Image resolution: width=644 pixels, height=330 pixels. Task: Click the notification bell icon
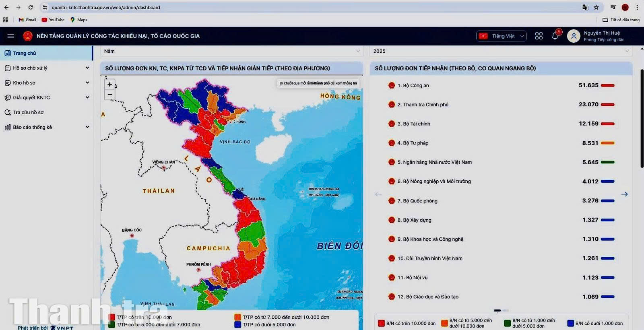pos(555,36)
